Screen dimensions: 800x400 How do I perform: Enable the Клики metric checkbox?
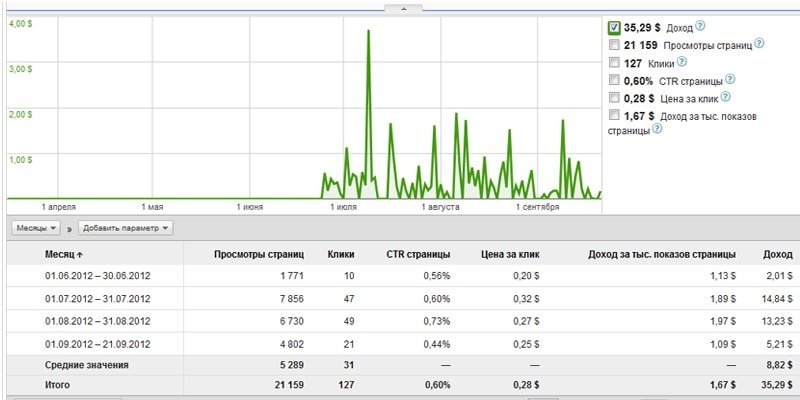click(614, 63)
